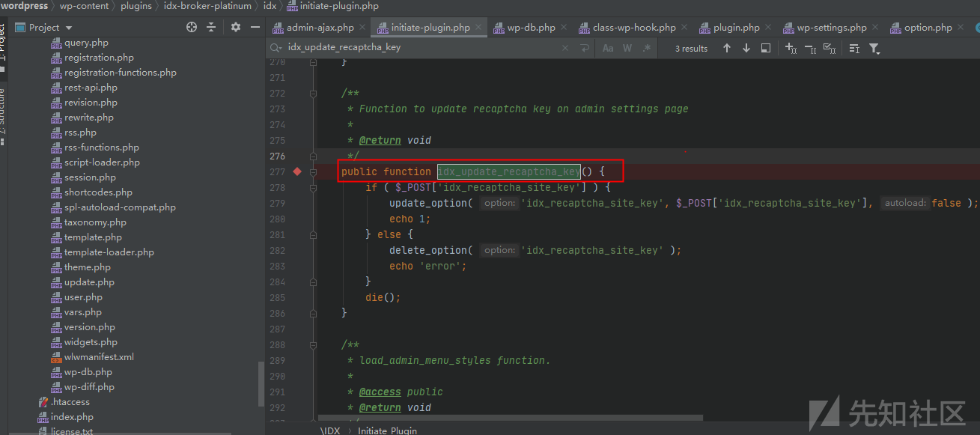Open search filter funnel options
Screen dimensions: 980x435
point(874,48)
